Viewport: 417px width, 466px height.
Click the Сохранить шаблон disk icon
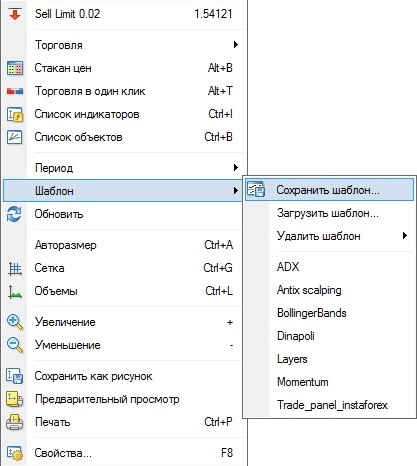coord(256,189)
